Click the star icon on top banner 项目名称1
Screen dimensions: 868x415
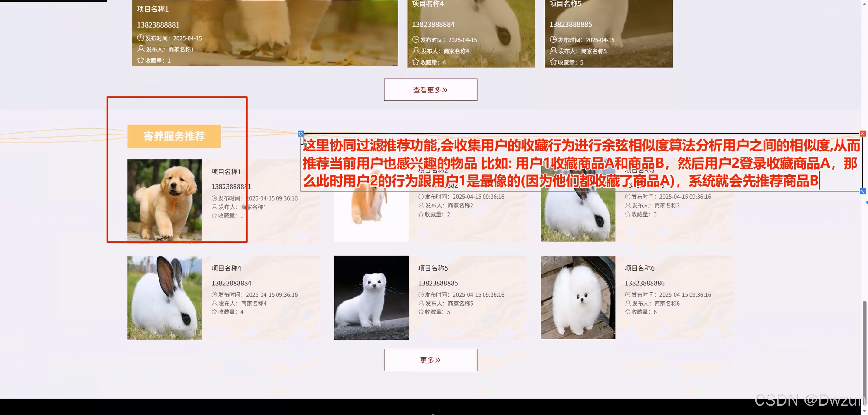point(140,60)
